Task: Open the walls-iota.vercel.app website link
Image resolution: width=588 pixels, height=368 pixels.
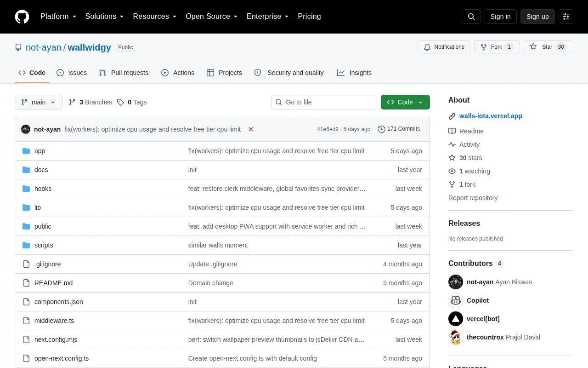Action: (x=491, y=116)
